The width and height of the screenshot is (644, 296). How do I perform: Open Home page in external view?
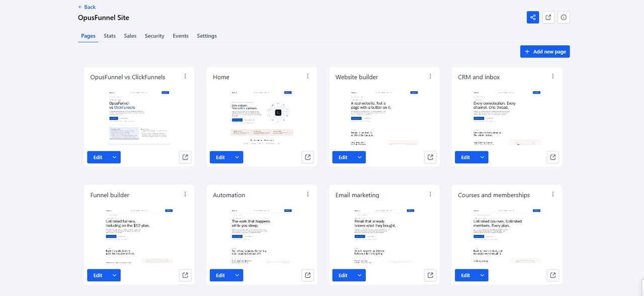pos(308,157)
